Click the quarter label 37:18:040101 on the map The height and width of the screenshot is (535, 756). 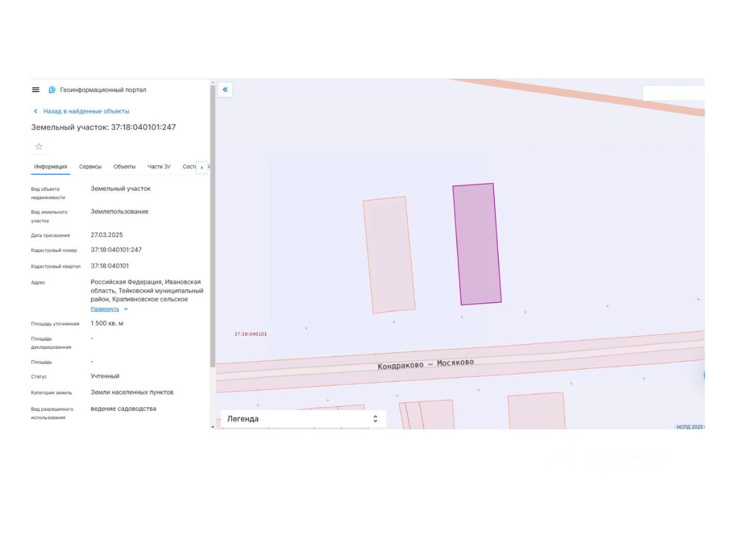click(250, 334)
